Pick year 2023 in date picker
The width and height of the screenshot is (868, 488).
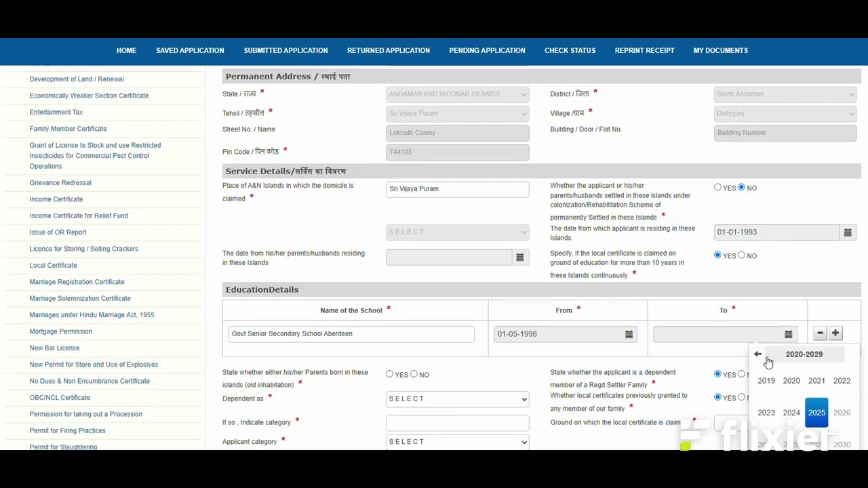tap(766, 413)
